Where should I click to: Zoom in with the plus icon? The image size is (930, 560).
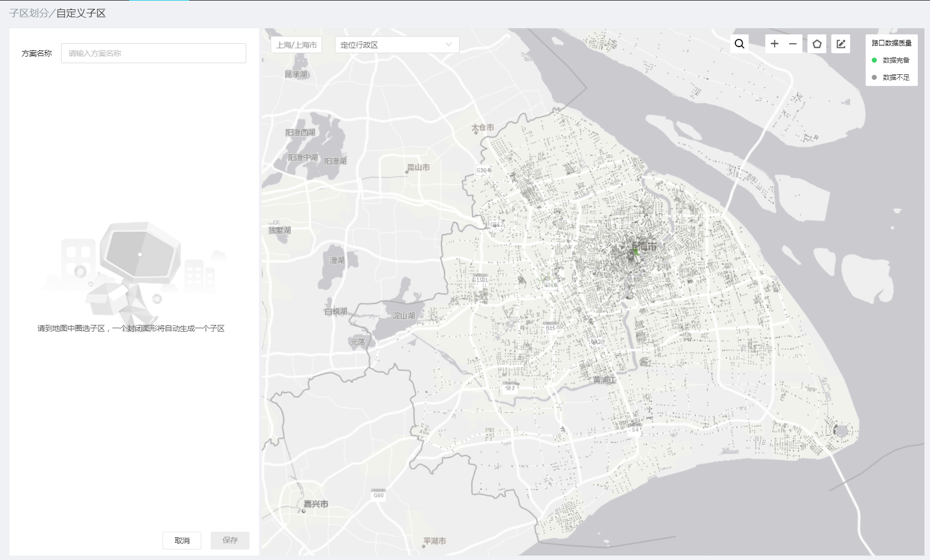(x=775, y=44)
